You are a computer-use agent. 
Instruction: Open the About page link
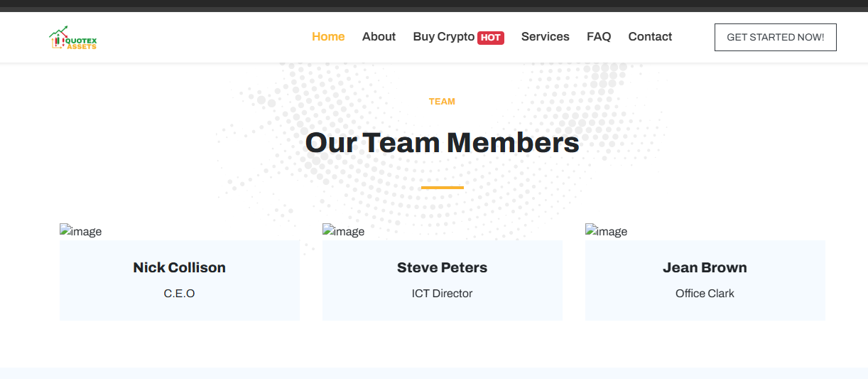pos(379,37)
